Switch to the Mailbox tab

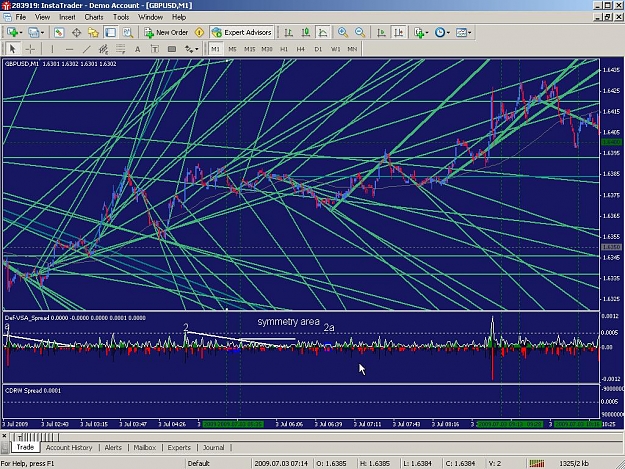click(144, 447)
